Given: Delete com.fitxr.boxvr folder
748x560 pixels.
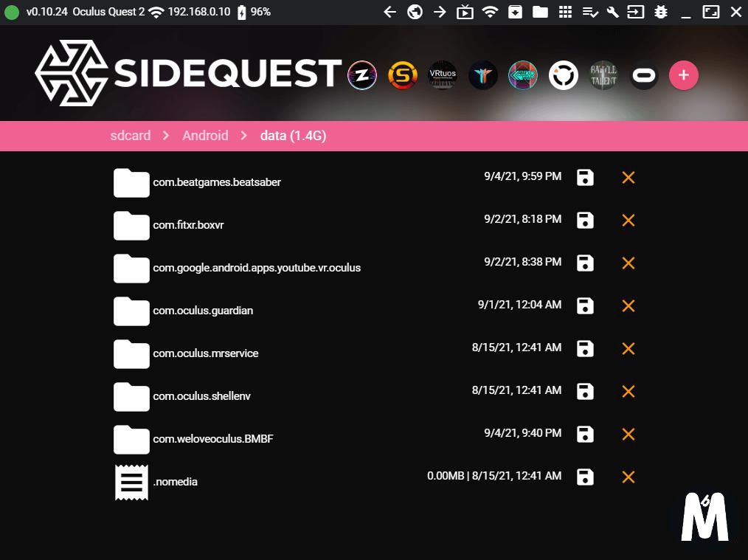Looking at the screenshot, I should click(628, 221).
